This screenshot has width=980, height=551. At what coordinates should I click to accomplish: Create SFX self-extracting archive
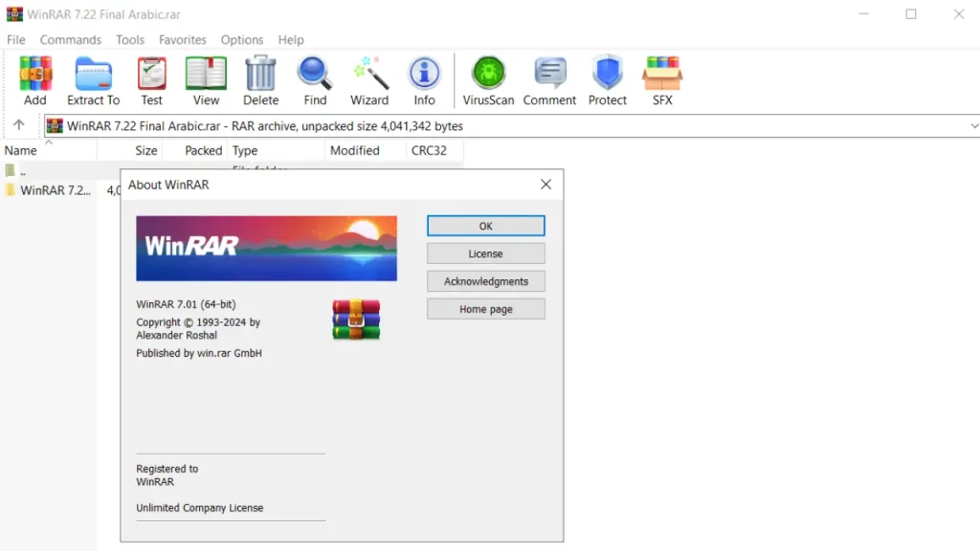click(x=662, y=80)
